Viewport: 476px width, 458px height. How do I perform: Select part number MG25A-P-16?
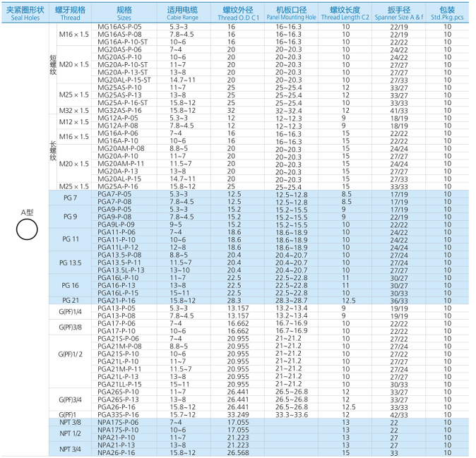[118, 186]
